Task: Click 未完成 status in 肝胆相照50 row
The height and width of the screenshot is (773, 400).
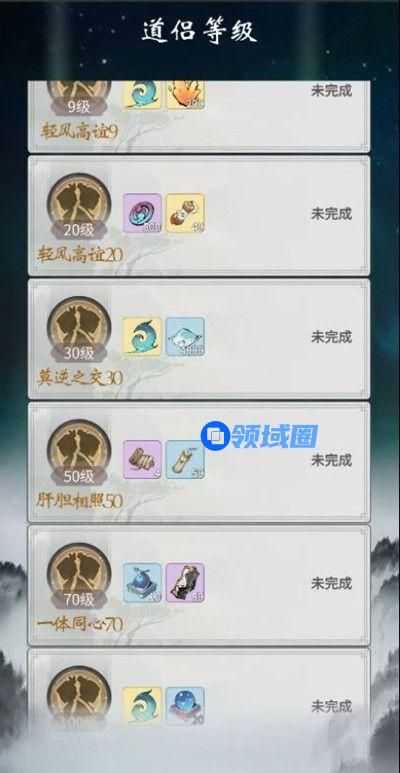Action: pyautogui.click(x=331, y=460)
